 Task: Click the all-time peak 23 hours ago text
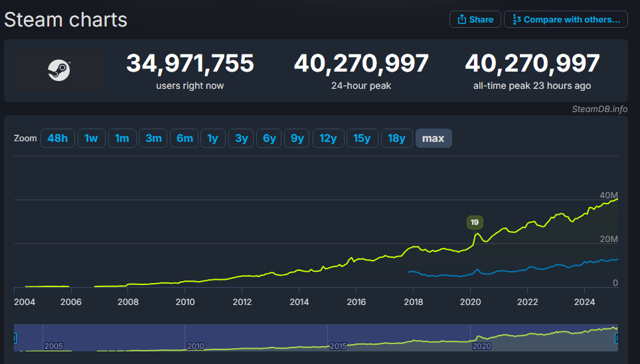coord(532,86)
